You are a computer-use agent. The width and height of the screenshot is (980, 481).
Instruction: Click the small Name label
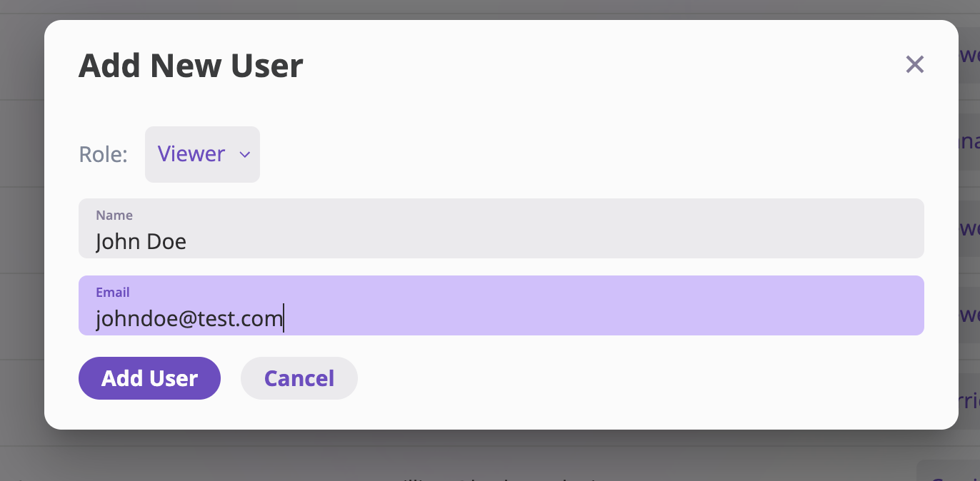(114, 215)
